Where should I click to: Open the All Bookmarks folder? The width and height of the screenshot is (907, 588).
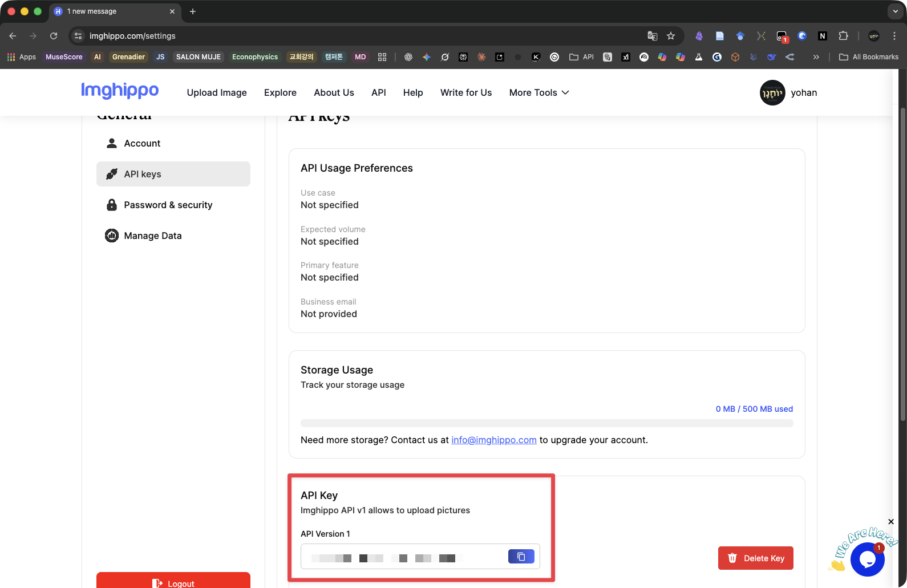[x=868, y=57]
